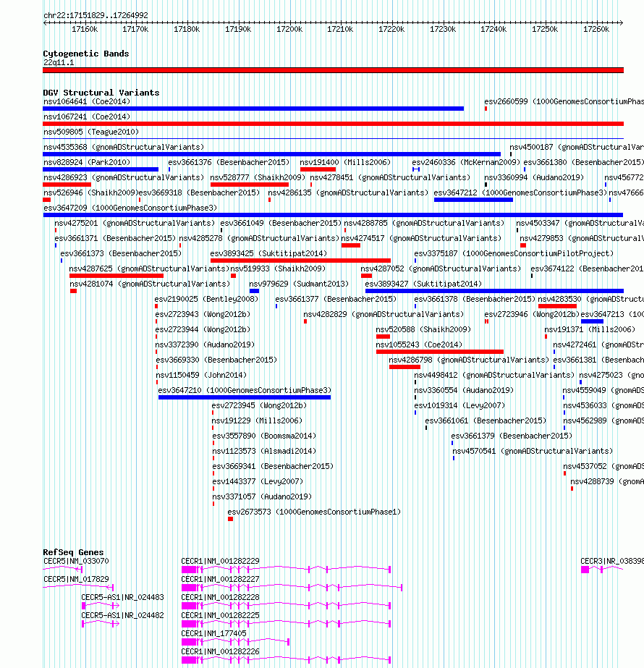The width and height of the screenshot is (644, 668).
Task: Click blue bar under esv3647210
Action: click(245, 397)
